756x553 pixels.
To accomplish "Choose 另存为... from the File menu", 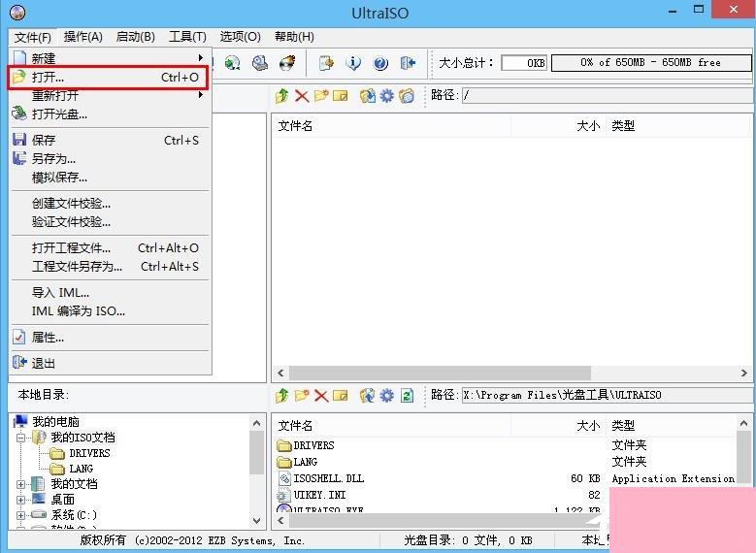I will tap(110, 158).
